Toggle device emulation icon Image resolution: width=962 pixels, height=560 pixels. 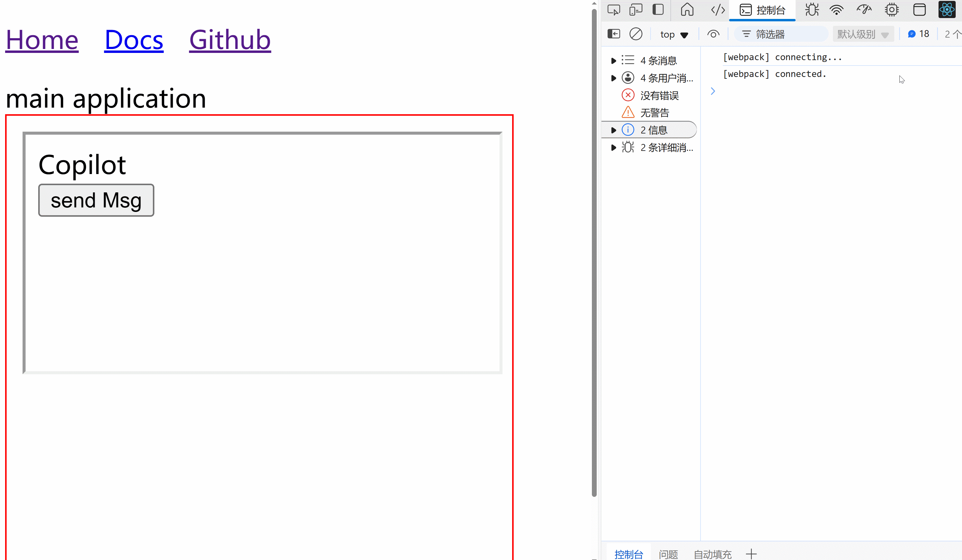pos(636,10)
